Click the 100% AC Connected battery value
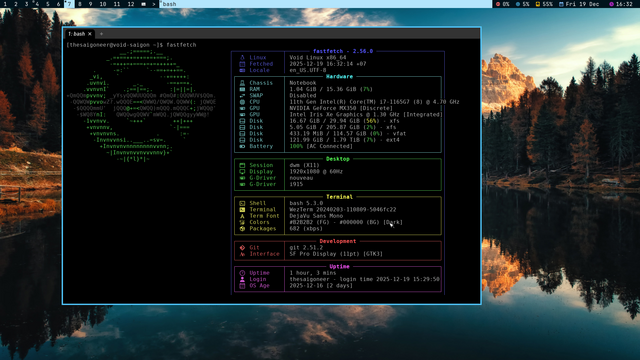Viewport: 640px width, 360px height. point(321,146)
